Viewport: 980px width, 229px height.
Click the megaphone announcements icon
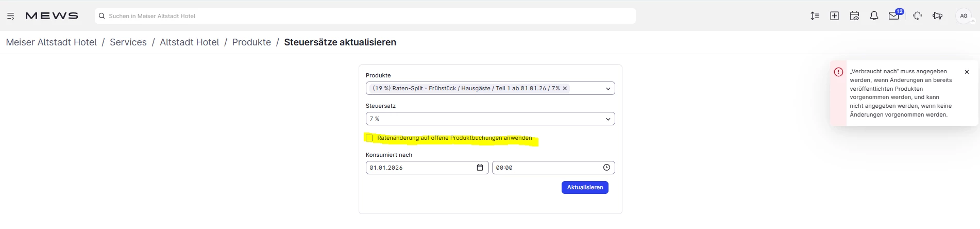(x=937, y=16)
